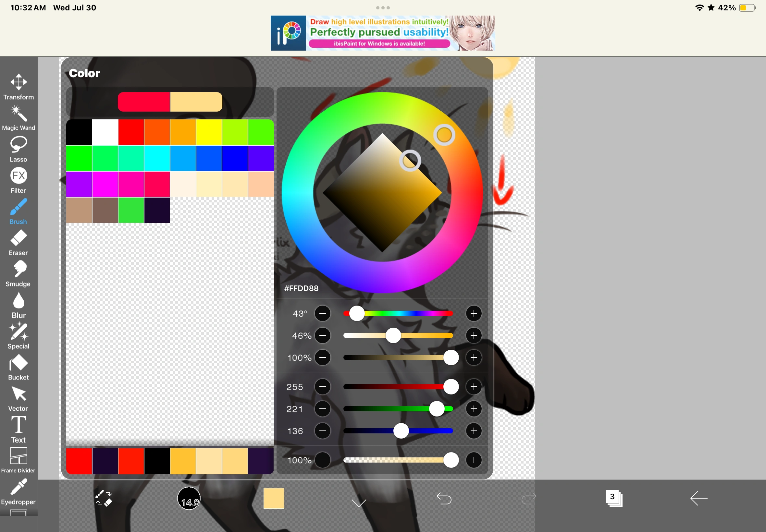Pick the cyan swatch in palette
Screen dimensions: 766x532
[157, 158]
